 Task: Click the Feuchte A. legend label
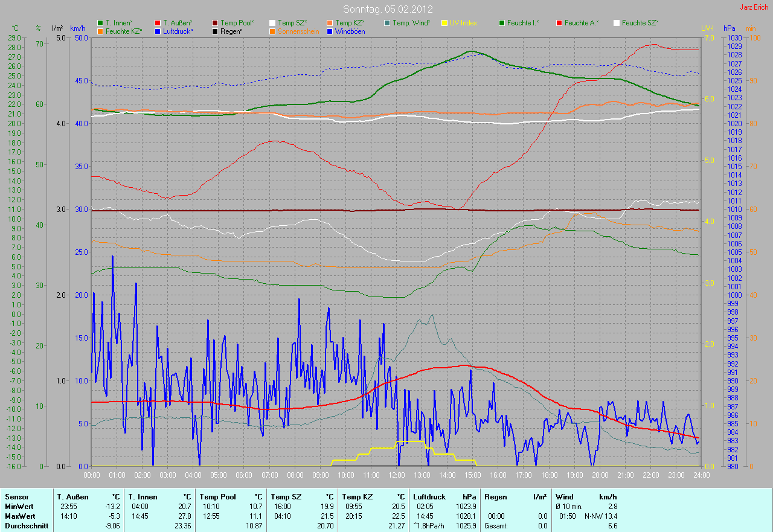[x=582, y=23]
